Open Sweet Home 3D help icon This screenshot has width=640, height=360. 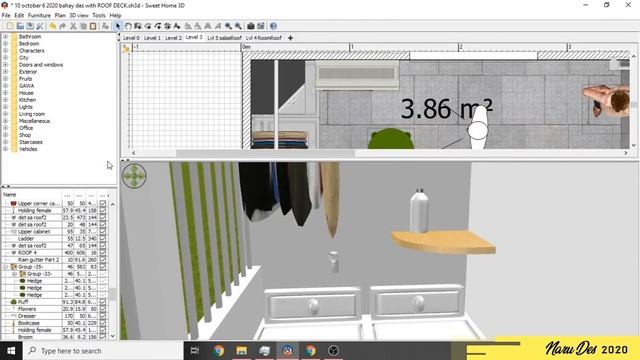coord(273,26)
